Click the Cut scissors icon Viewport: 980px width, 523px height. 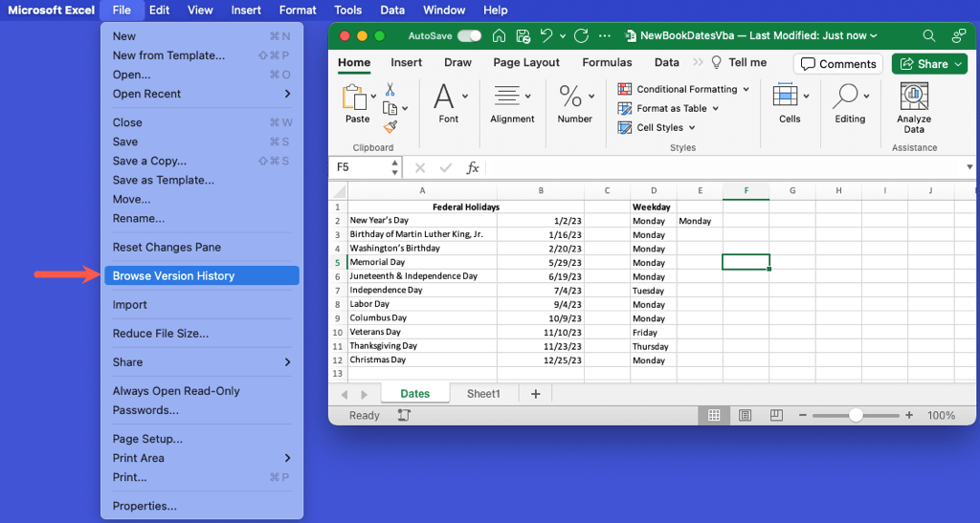[x=390, y=89]
